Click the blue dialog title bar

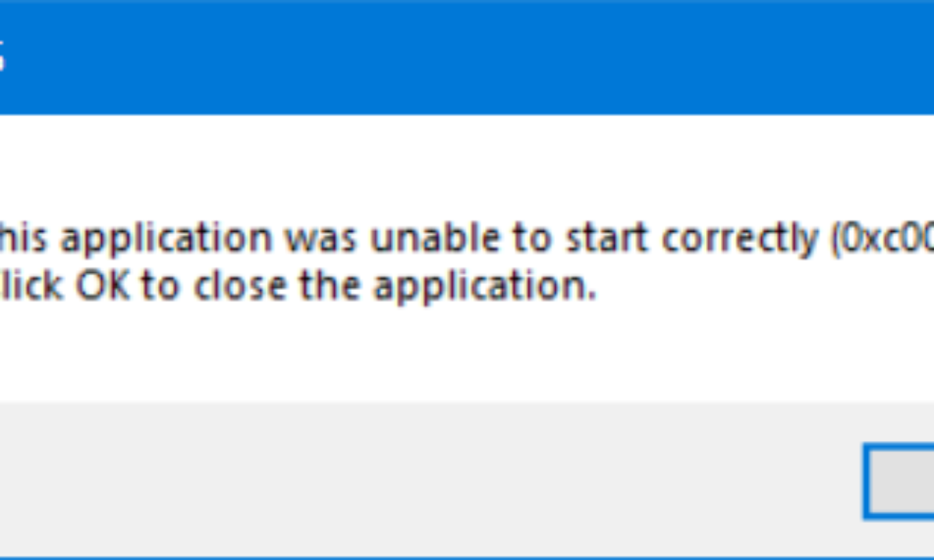click(x=467, y=58)
